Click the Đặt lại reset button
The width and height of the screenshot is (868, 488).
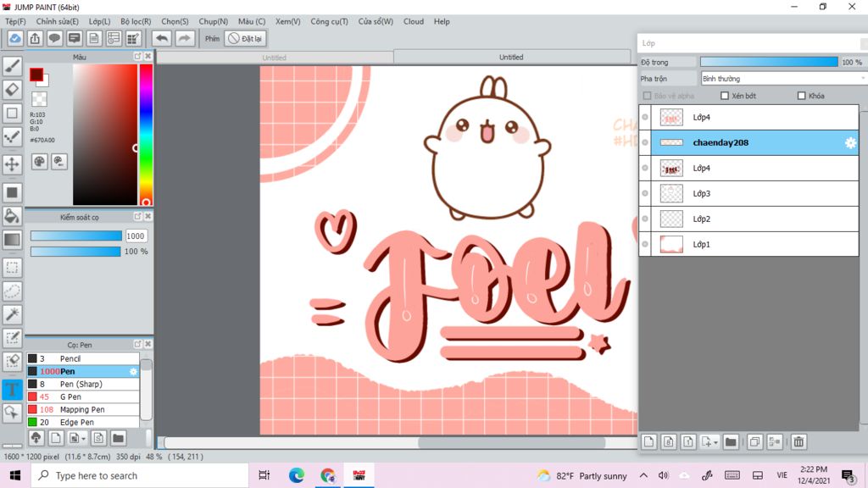click(x=245, y=38)
